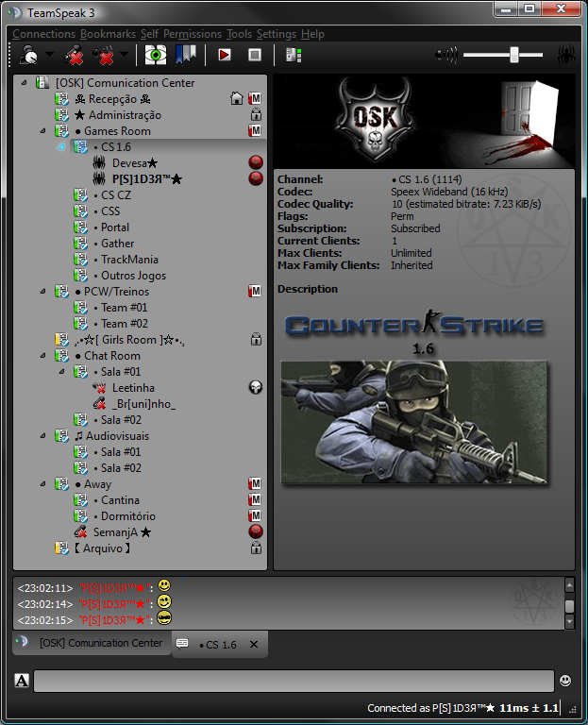The width and height of the screenshot is (588, 725).
Task: Click the home icon on Recepção row
Action: pyautogui.click(x=237, y=98)
